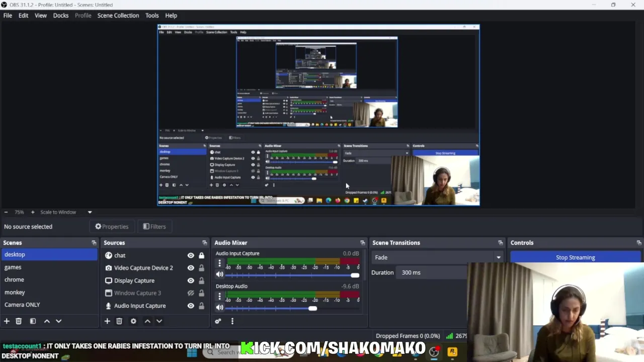Viewport: 644px width, 362px height.
Task: Mute Desktop Audio in the mixer
Action: [219, 307]
